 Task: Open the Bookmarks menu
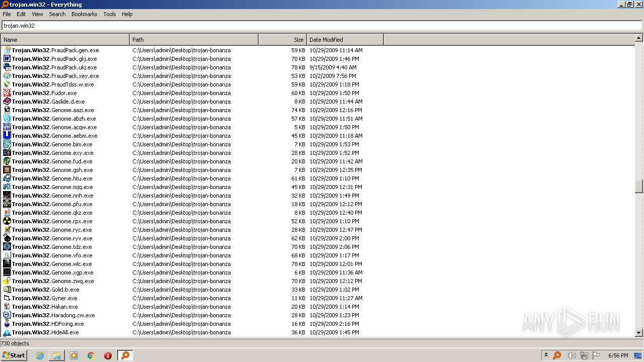84,14
